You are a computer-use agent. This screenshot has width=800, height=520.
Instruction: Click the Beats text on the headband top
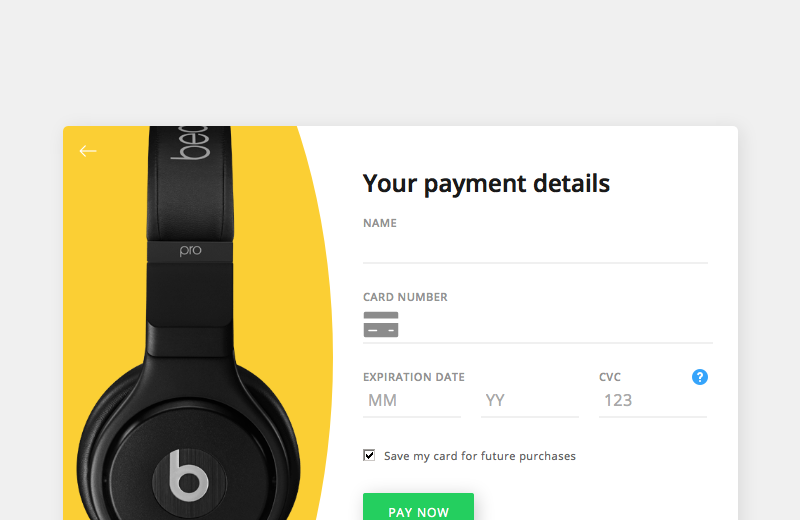192,142
